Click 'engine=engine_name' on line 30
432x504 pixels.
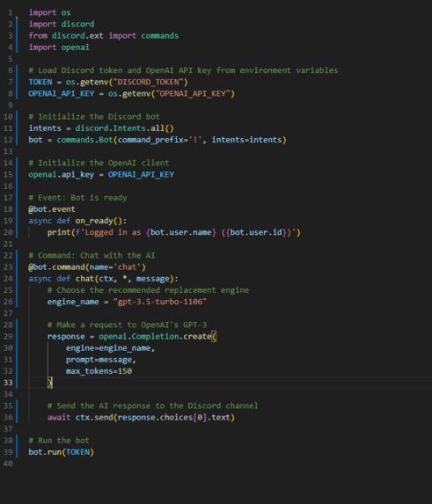pos(108,348)
